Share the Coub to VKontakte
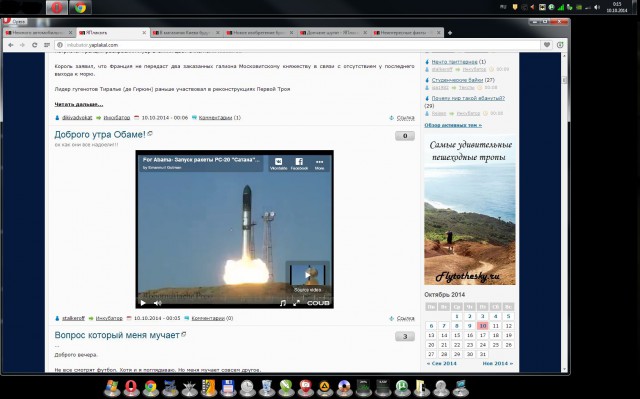This screenshot has height=399, width=640. [278, 164]
